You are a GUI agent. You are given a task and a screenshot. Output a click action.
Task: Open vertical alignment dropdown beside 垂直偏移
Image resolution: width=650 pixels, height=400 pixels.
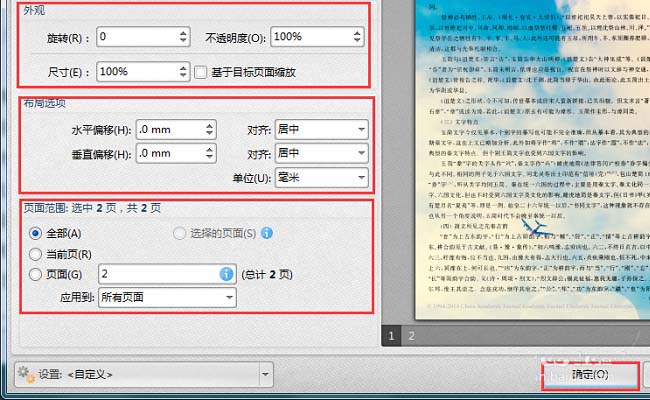[x=321, y=154]
